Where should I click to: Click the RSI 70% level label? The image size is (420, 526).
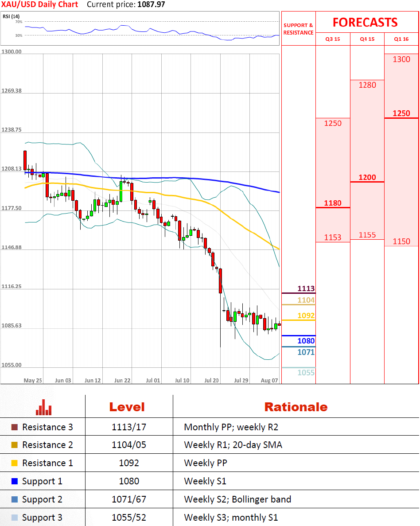pyautogui.click(x=19, y=22)
